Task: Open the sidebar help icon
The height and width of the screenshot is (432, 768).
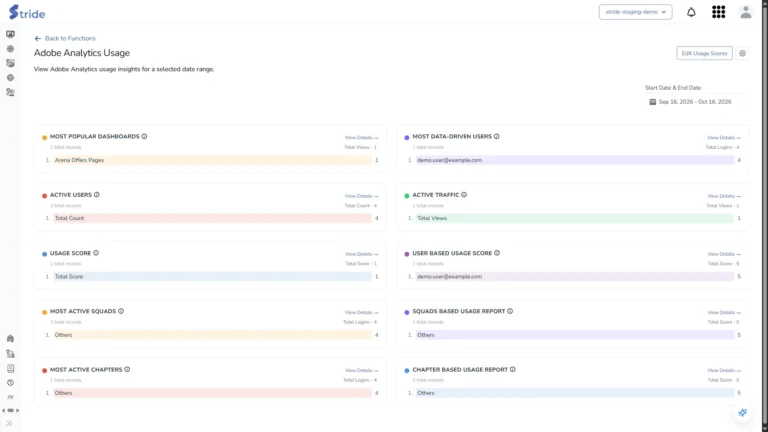Action: click(x=10, y=383)
